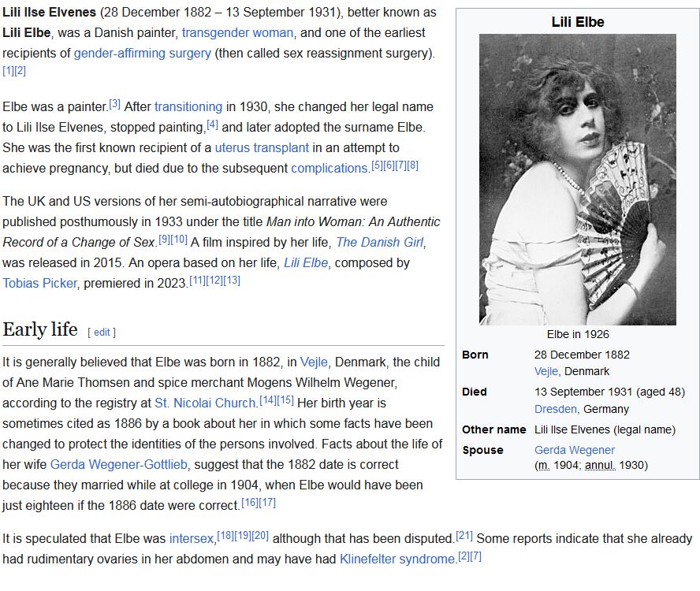Open the 'intersex' link
The image size is (700, 591).
coord(192,538)
